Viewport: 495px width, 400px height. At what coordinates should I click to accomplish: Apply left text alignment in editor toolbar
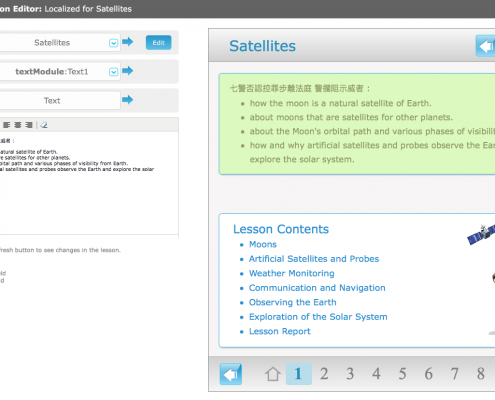7,125
